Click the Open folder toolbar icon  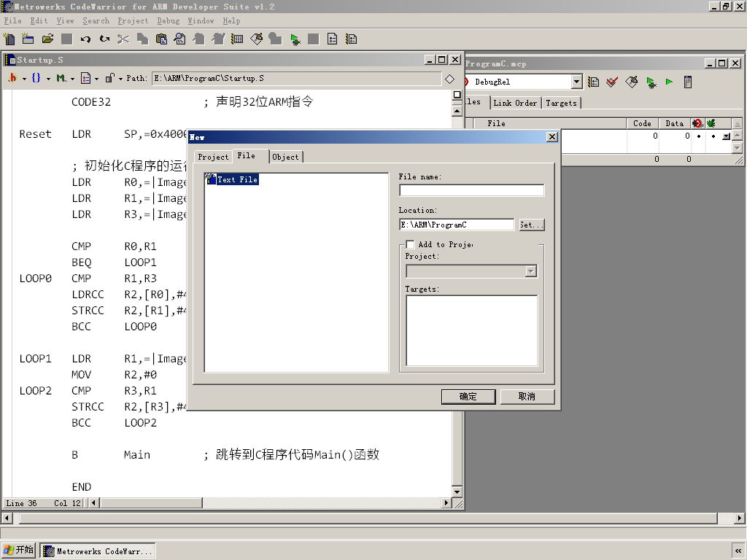coord(47,39)
